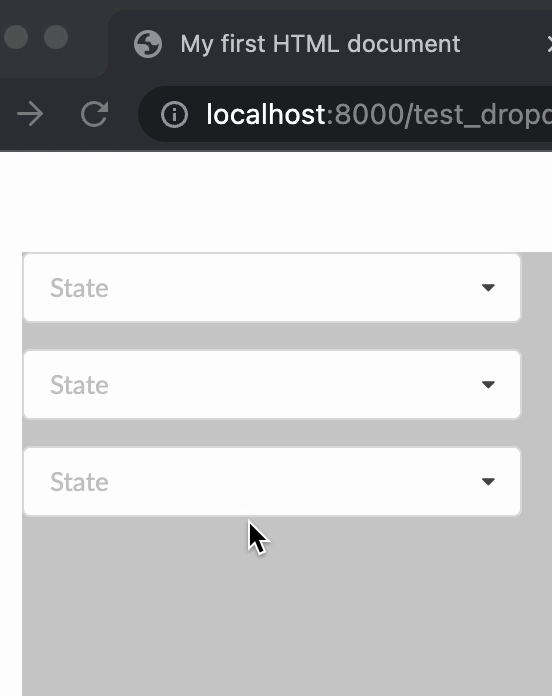Open site information via the circled i icon
Viewport: 552px width, 696px height.
[174, 115]
